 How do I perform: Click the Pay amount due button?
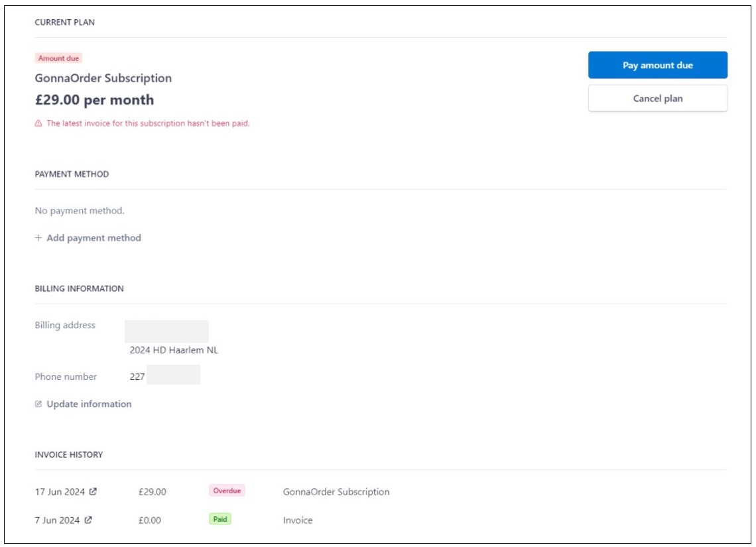click(x=658, y=65)
